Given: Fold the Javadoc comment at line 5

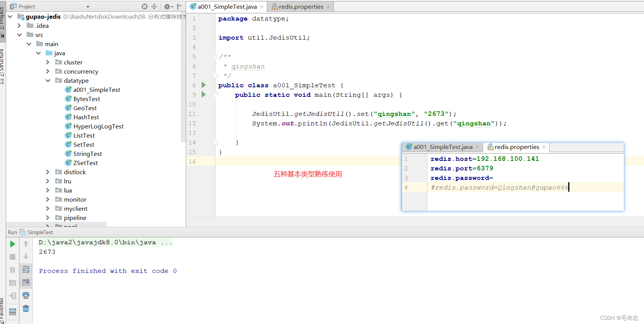Looking at the screenshot, I should coord(215,56).
